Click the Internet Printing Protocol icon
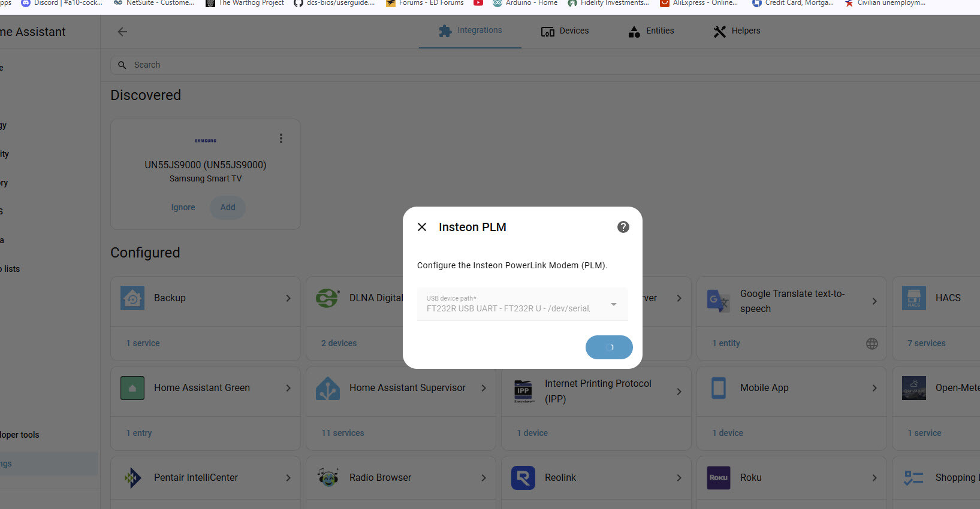Image resolution: width=980 pixels, height=509 pixels. tap(523, 391)
